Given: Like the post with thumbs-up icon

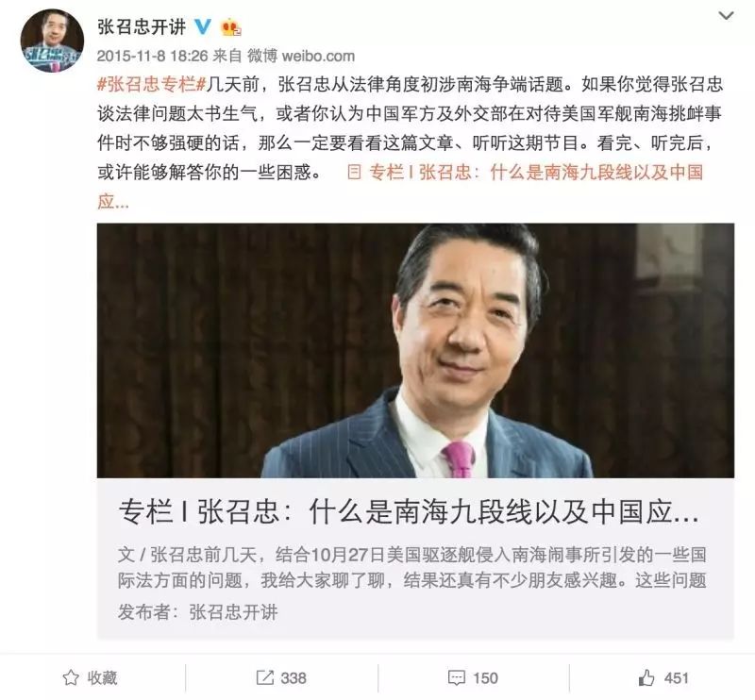Looking at the screenshot, I should (646, 677).
